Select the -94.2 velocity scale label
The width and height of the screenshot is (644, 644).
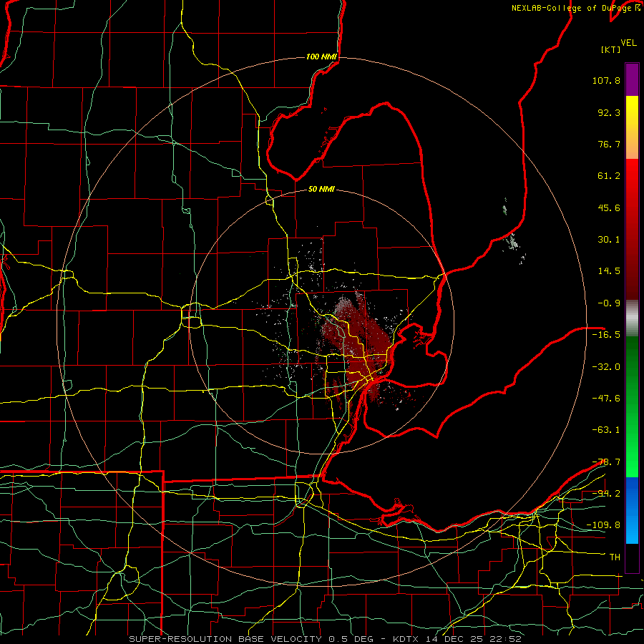point(606,494)
